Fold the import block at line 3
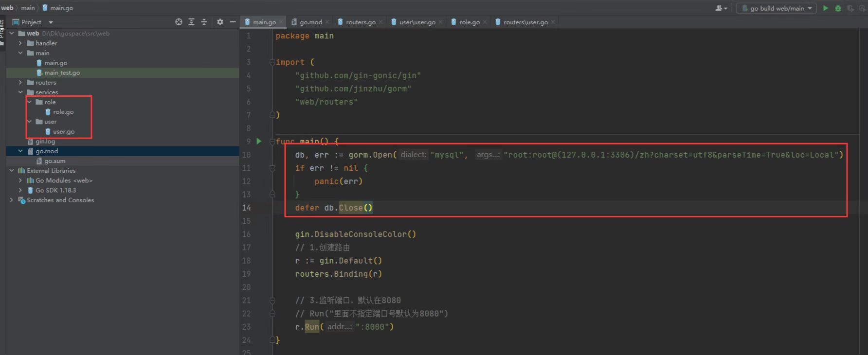The width and height of the screenshot is (868, 355). tap(272, 62)
